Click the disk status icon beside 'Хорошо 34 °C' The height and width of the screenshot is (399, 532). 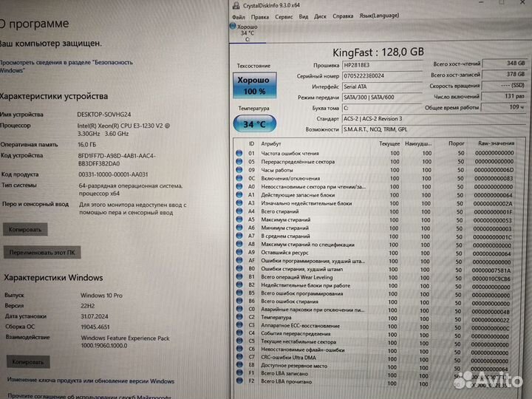pos(236,27)
